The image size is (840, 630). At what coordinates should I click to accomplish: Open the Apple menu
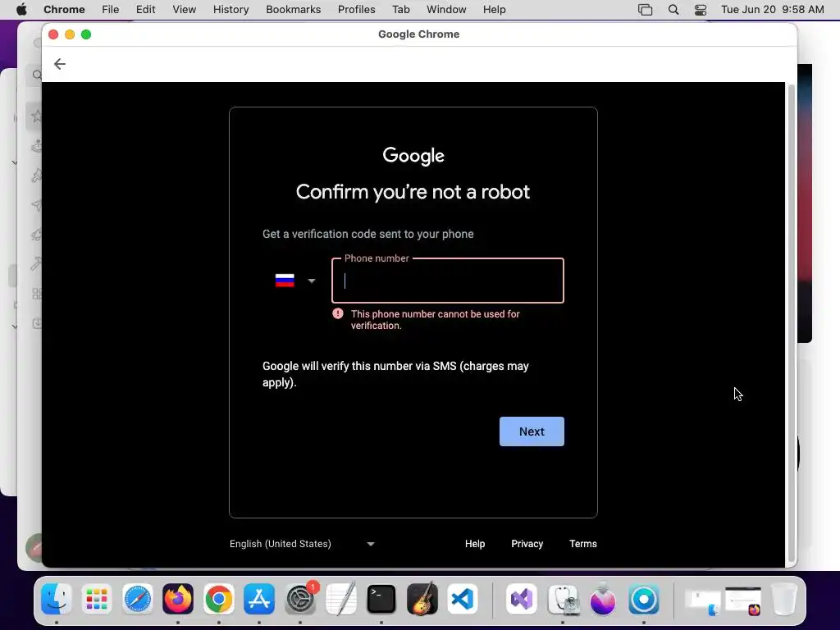click(21, 9)
